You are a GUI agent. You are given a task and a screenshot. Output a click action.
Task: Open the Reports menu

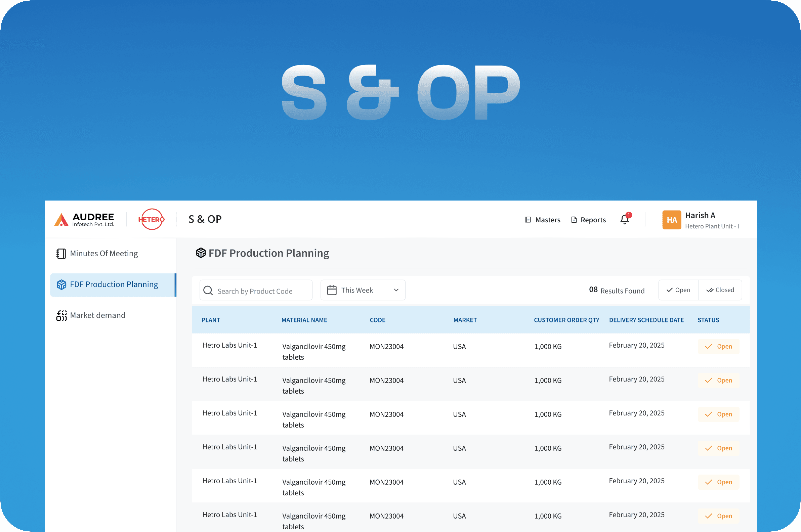pos(589,220)
